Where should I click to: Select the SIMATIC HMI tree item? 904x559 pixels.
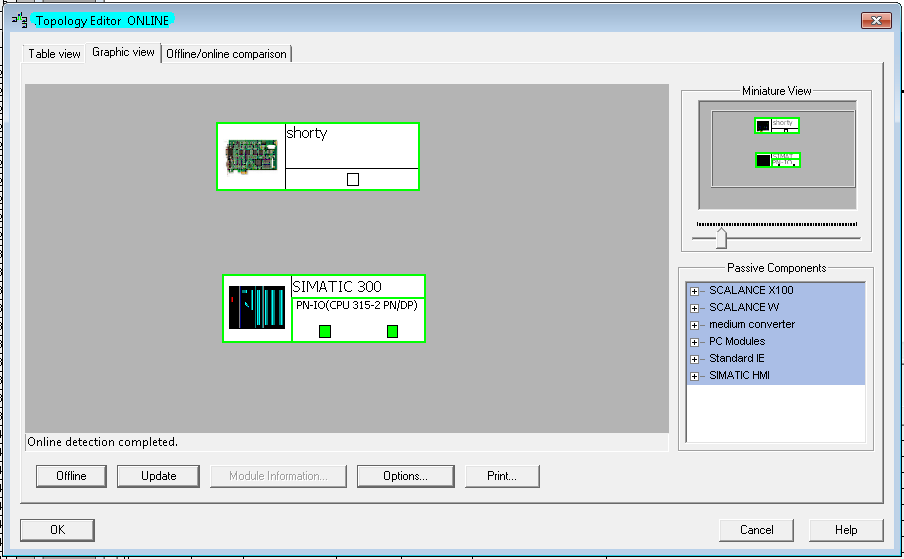pyautogui.click(x=739, y=375)
